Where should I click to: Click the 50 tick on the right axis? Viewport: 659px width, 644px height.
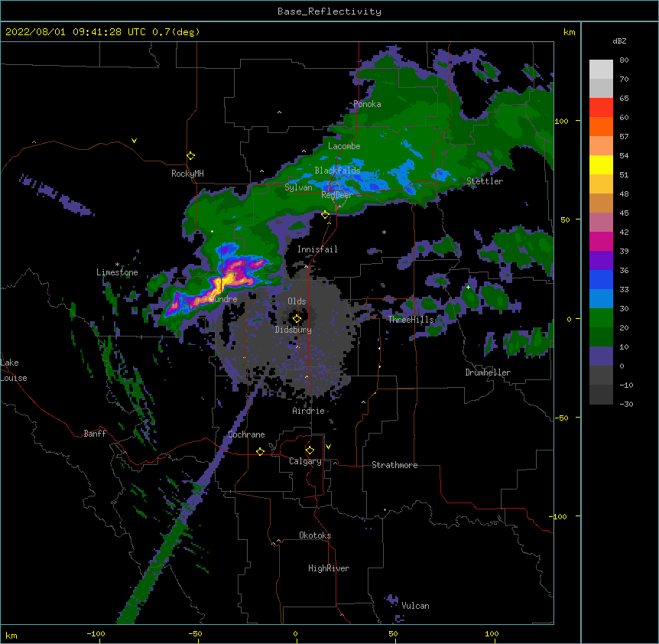[x=565, y=220]
